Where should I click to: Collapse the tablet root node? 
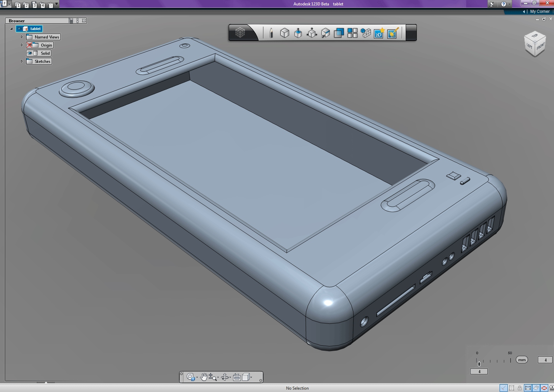pyautogui.click(x=11, y=29)
